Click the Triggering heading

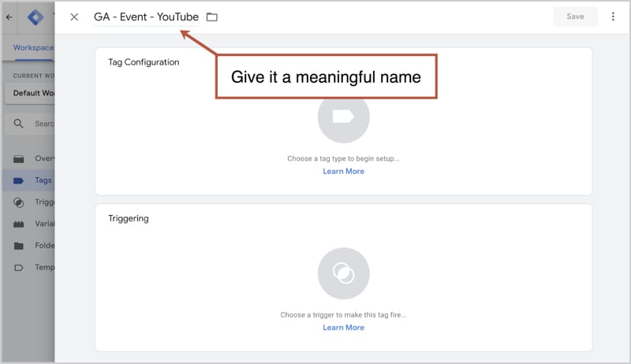point(129,218)
